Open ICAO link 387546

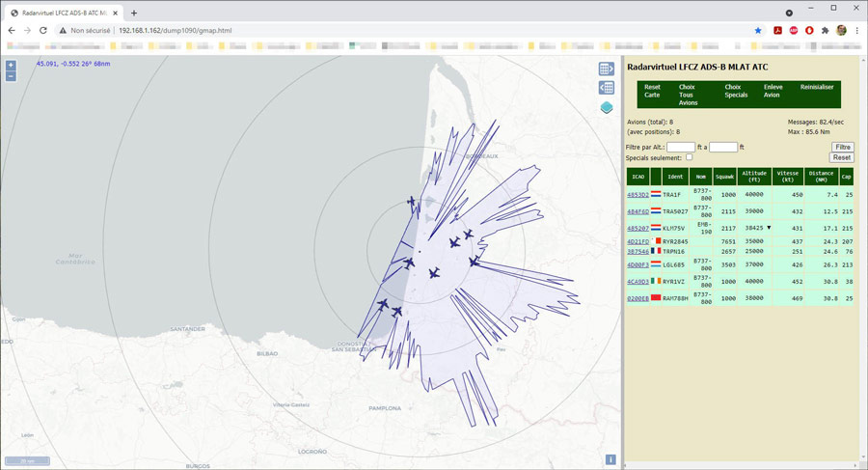click(x=637, y=251)
